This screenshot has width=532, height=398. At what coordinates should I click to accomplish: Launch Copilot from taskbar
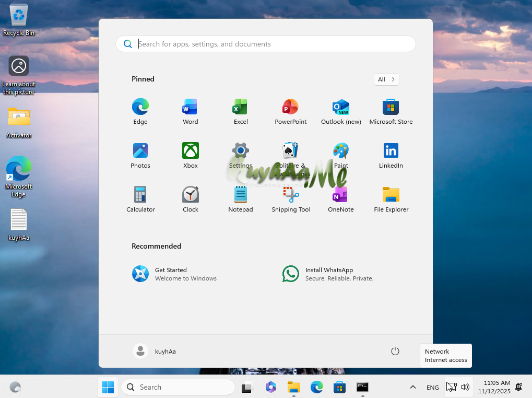click(x=271, y=387)
